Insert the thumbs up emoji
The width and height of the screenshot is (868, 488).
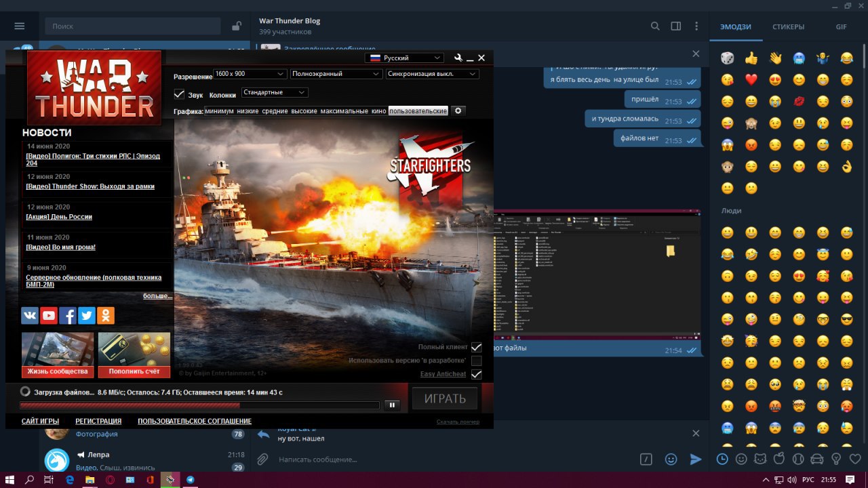point(751,58)
